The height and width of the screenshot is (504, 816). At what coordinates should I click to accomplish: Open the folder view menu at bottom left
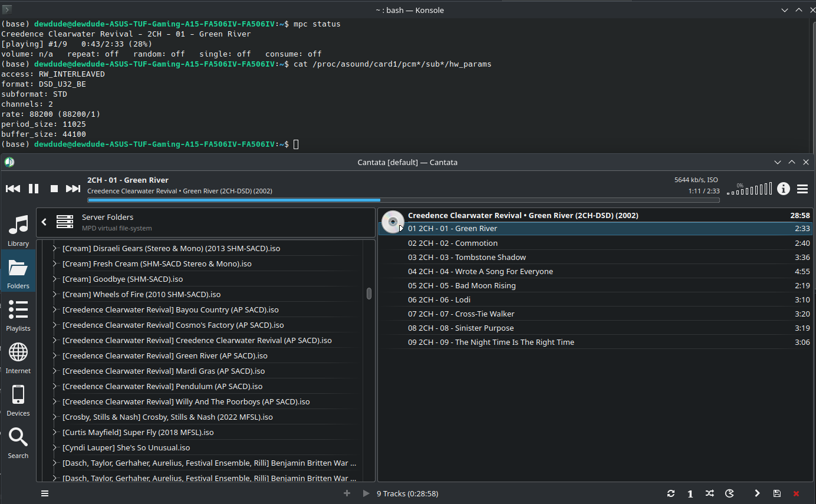coord(45,493)
